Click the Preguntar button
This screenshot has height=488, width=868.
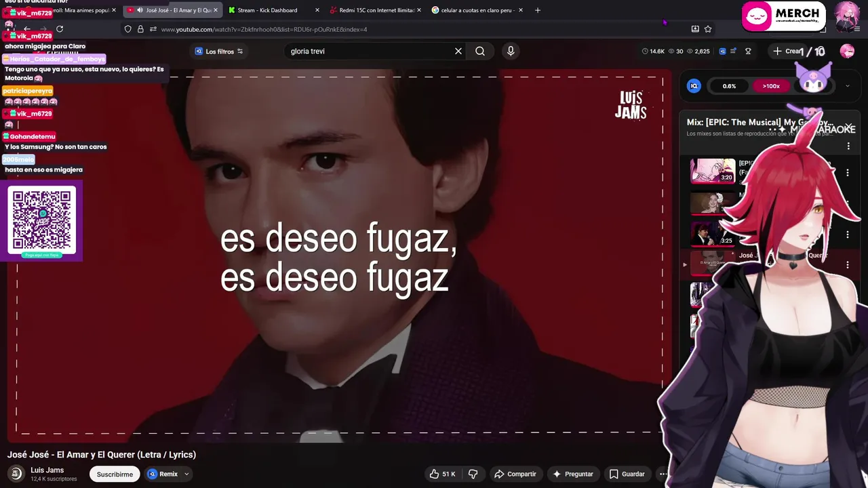click(573, 474)
